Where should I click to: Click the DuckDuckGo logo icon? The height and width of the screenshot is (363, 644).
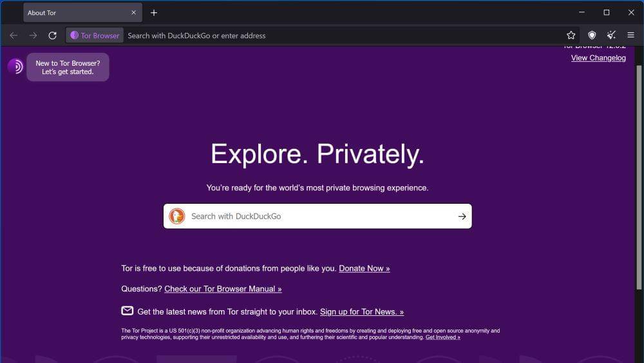click(x=177, y=217)
